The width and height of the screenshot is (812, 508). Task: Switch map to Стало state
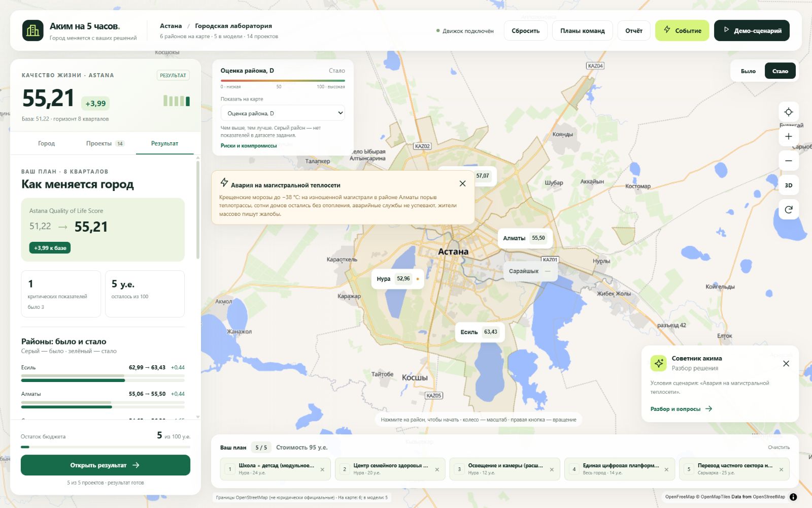click(780, 71)
